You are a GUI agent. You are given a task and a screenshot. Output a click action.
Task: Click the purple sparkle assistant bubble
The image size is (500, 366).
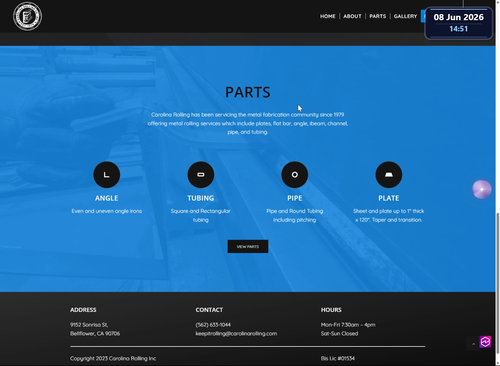click(482, 189)
